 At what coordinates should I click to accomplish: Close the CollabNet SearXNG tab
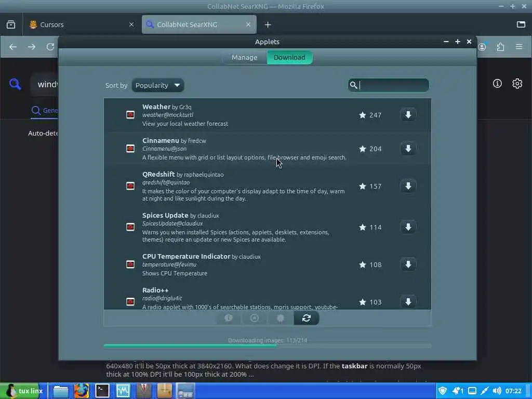[x=248, y=24]
